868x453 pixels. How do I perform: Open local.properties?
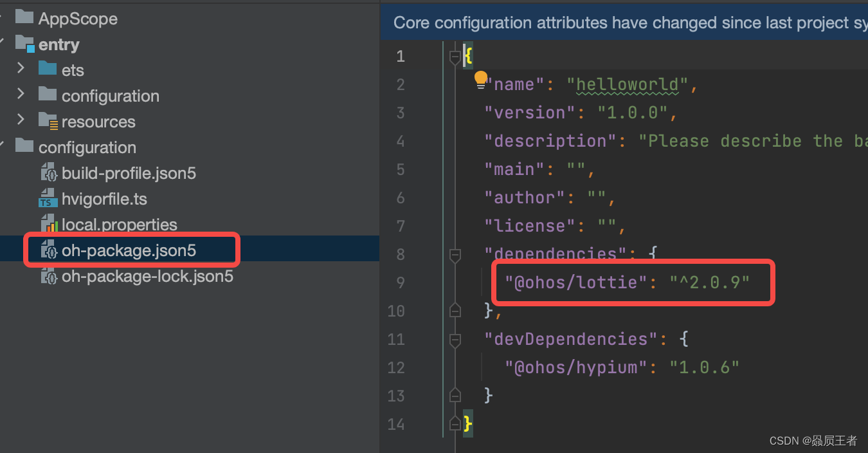tap(120, 225)
